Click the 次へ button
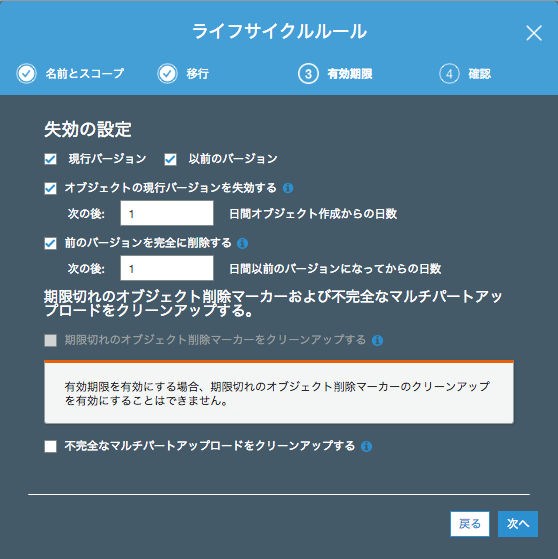This screenshot has height=559, width=558. pyautogui.click(x=518, y=524)
